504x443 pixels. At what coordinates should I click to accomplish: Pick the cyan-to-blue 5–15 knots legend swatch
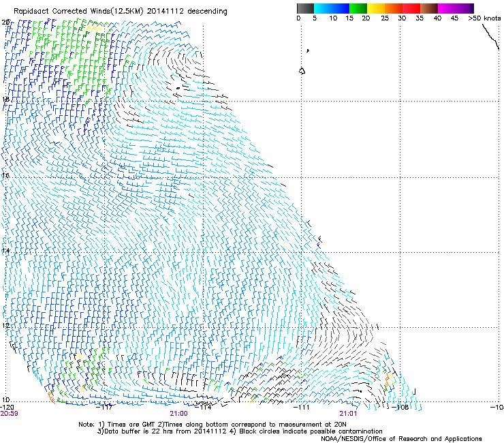(x=332, y=8)
